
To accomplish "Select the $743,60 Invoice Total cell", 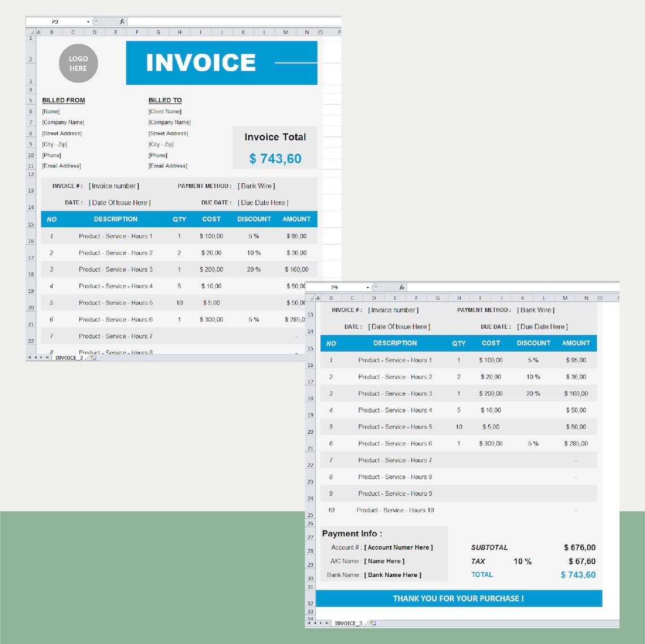I will [x=275, y=158].
